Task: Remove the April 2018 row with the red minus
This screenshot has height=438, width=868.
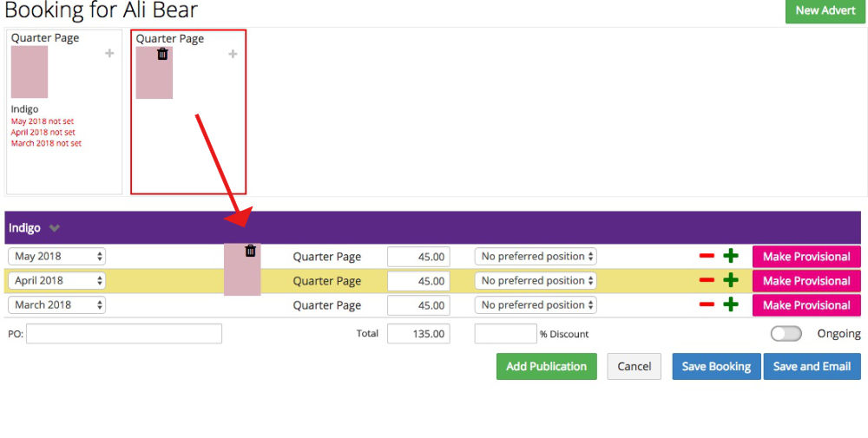Action: tap(707, 280)
